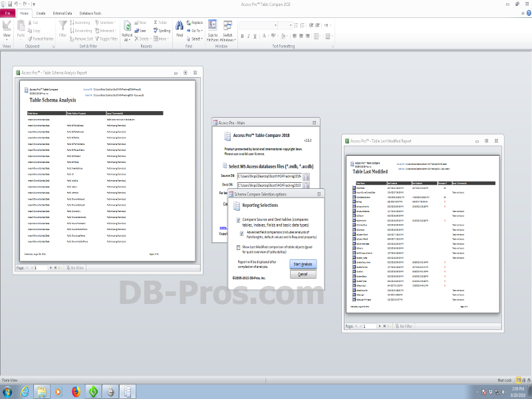Click the Filter funnel icon

(63, 25)
